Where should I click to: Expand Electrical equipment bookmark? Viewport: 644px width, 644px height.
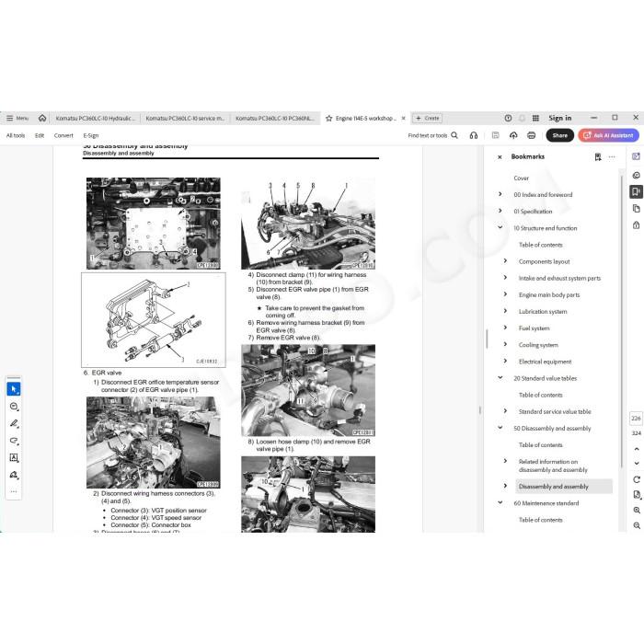point(505,361)
